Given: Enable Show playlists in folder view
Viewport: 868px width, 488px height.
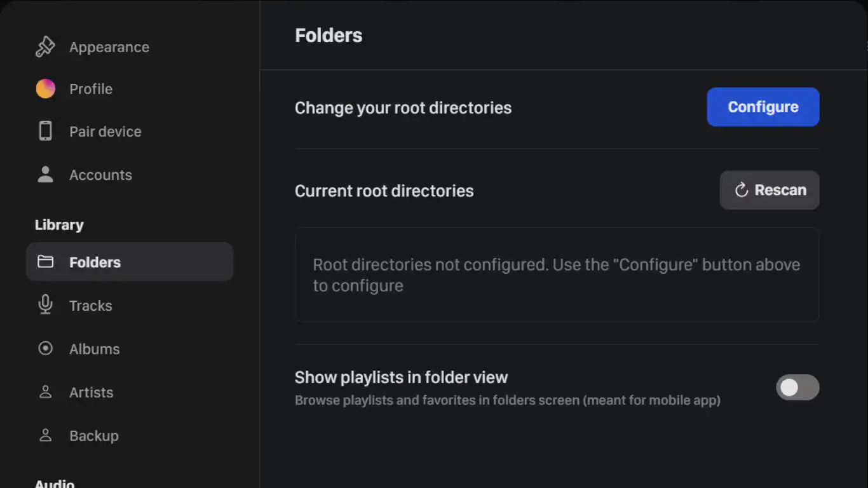Looking at the screenshot, I should click(x=797, y=388).
